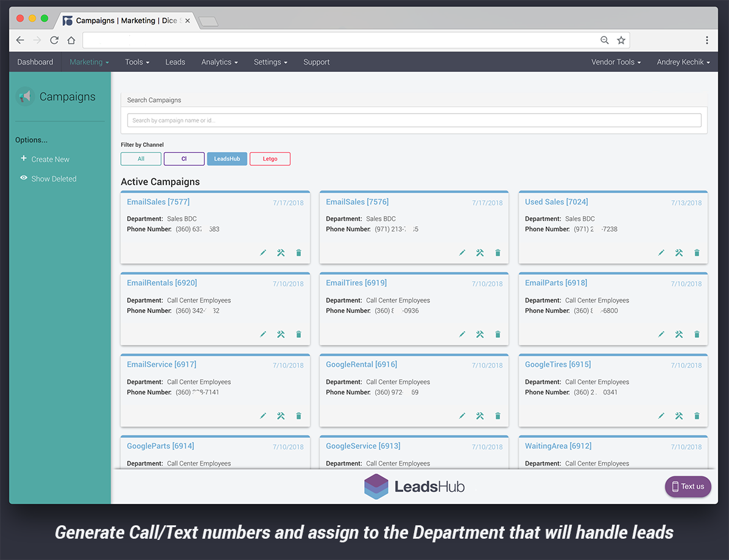Filter campaigns by Letgo channel

[270, 158]
